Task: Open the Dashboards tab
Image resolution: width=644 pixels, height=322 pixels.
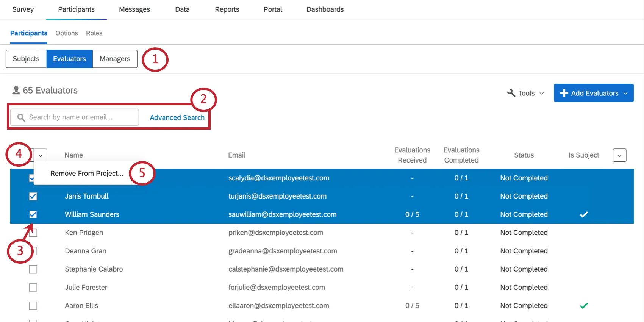Action: (x=325, y=9)
